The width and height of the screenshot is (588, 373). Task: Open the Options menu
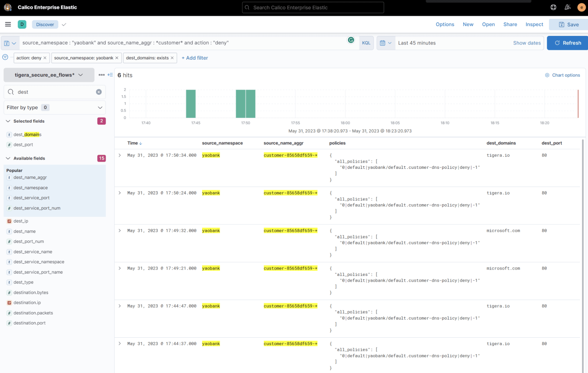[445, 24]
